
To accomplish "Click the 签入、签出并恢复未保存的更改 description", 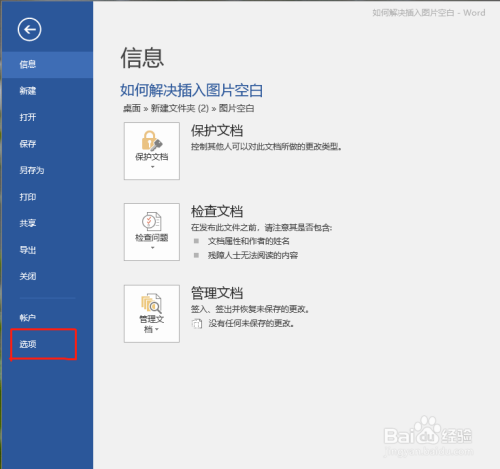I will click(250, 309).
